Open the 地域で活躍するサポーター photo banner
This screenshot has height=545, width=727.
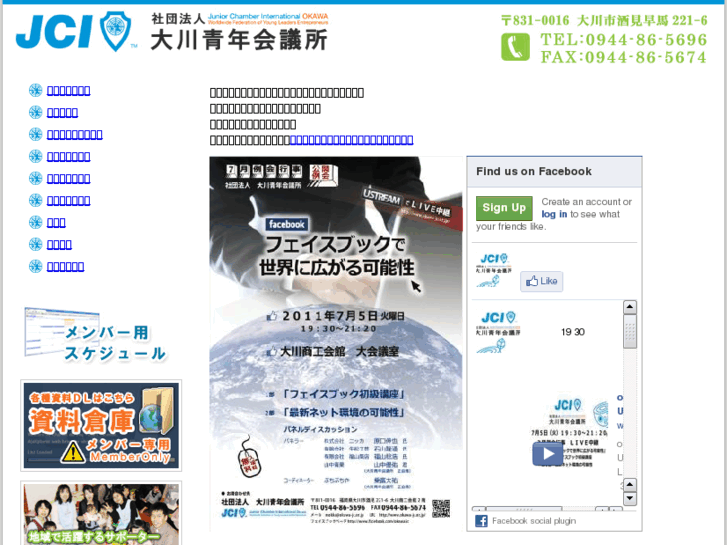(x=101, y=513)
